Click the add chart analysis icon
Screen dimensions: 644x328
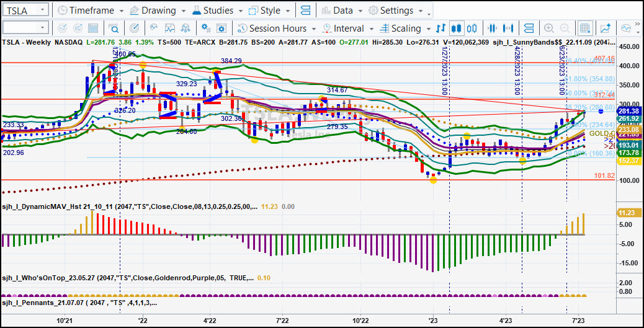coord(605,29)
